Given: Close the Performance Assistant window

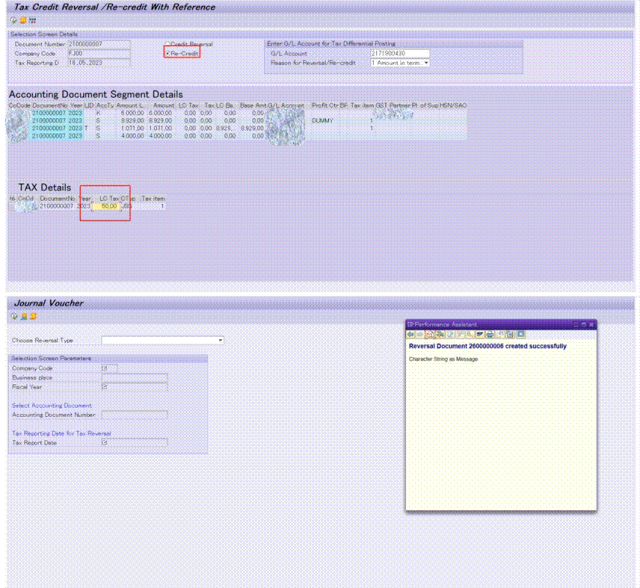Looking at the screenshot, I should 591,325.
